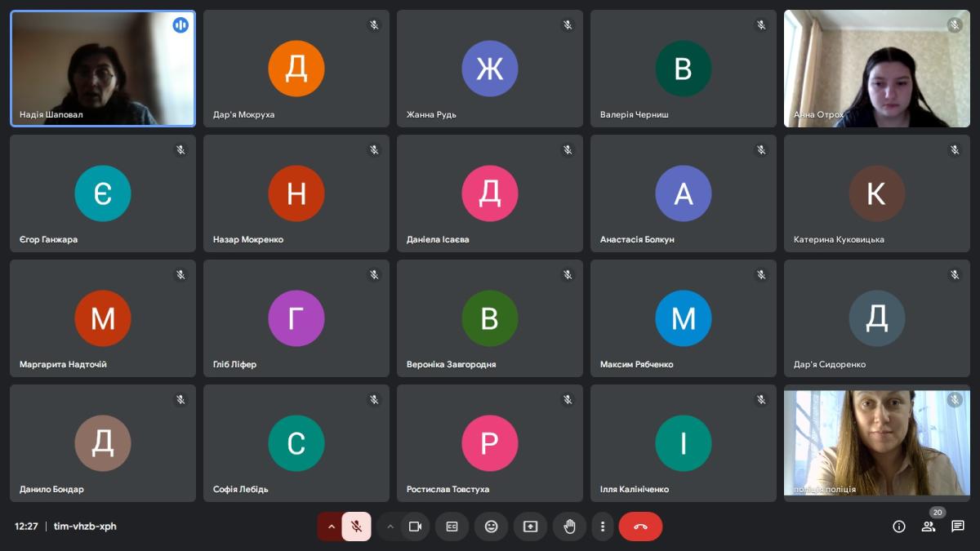Select Жанна Рудь's participant tile

489,69
